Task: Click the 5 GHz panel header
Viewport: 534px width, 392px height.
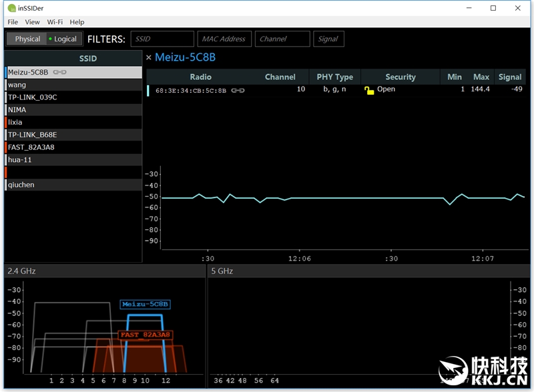Action: click(x=368, y=271)
